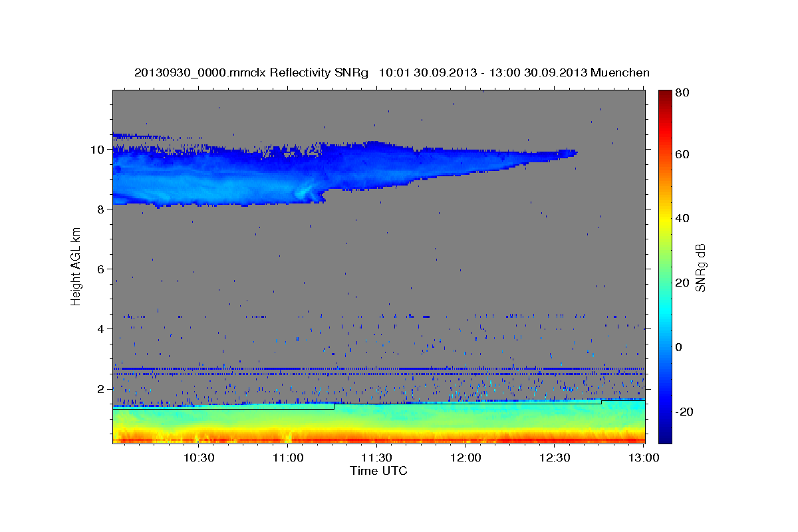Click the 11:30 time axis label
798x532 pixels.
pyautogui.click(x=376, y=458)
